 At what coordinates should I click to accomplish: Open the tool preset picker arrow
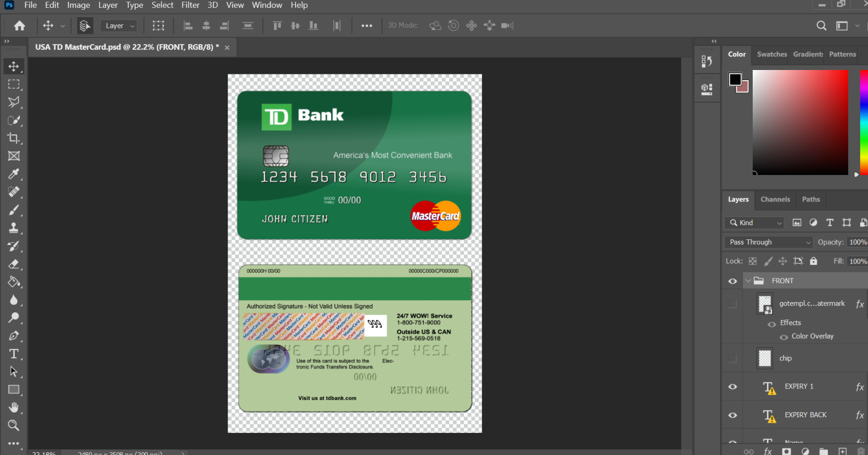click(x=63, y=26)
